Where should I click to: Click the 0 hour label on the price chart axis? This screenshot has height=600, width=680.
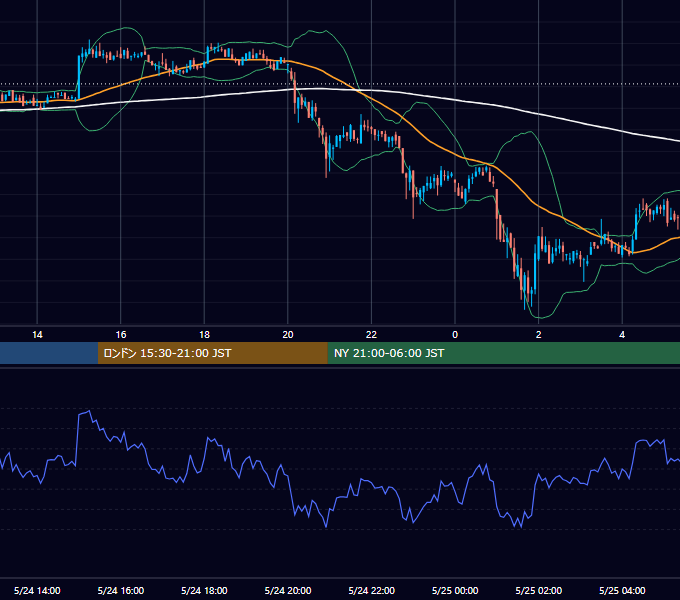tap(455, 335)
